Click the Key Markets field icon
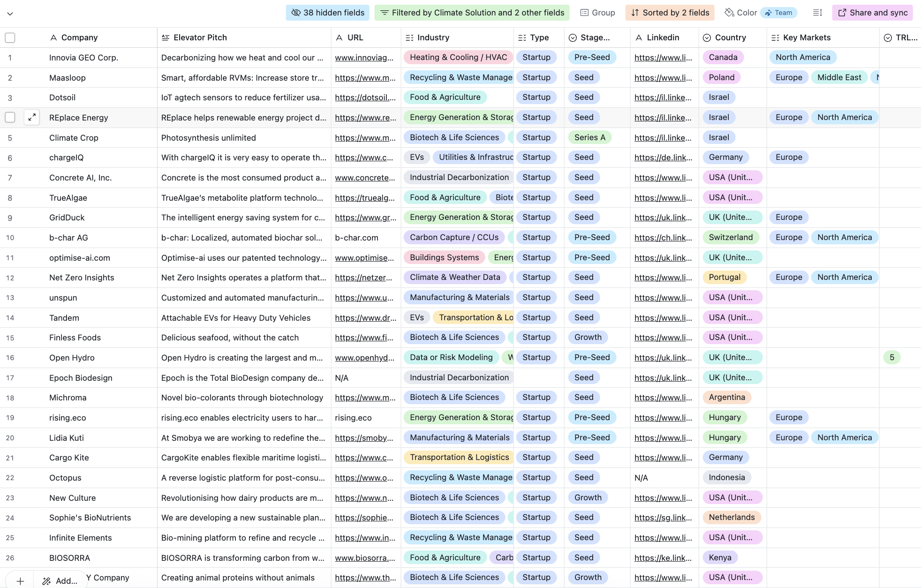The width and height of the screenshot is (921, 588). point(775,38)
